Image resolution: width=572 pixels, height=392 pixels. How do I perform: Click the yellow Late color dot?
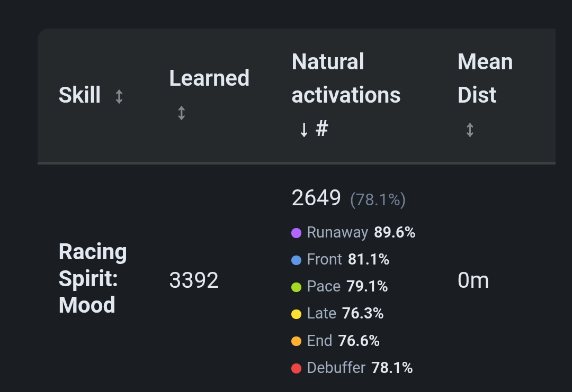296,314
